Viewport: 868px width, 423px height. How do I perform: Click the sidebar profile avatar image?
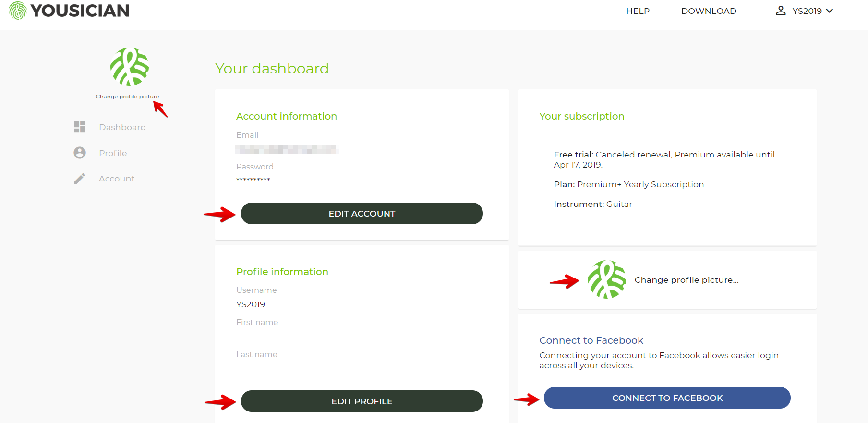[130, 67]
